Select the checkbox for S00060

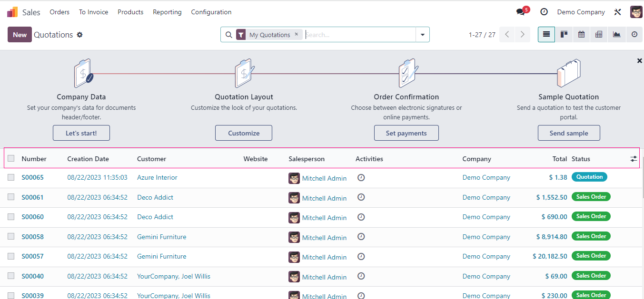[11, 217]
